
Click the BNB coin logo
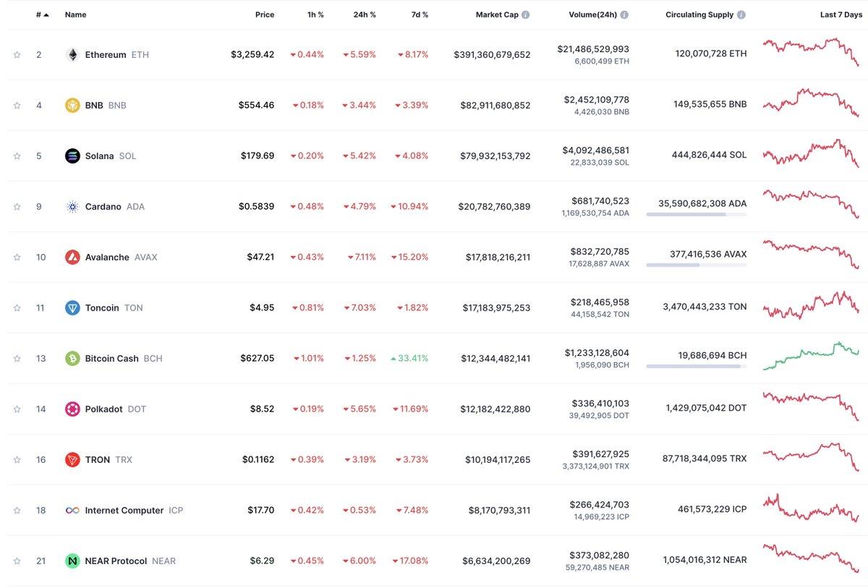(72, 106)
